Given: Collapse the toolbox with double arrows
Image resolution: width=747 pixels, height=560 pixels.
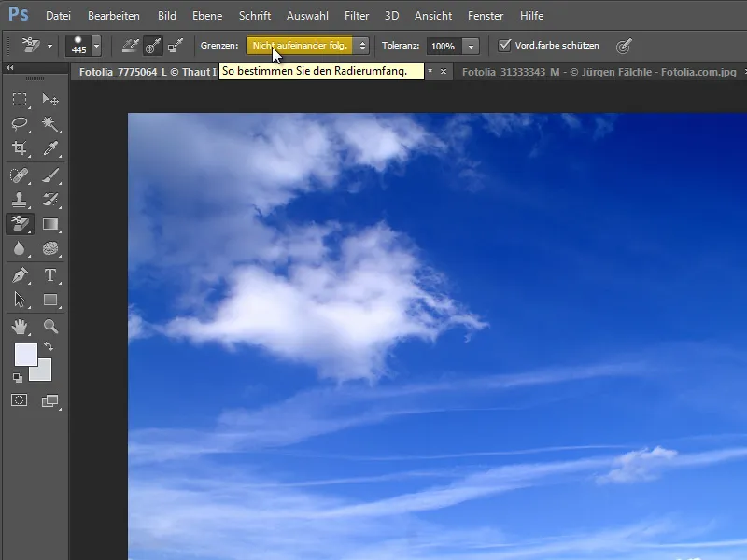Looking at the screenshot, I should pos(9,68).
